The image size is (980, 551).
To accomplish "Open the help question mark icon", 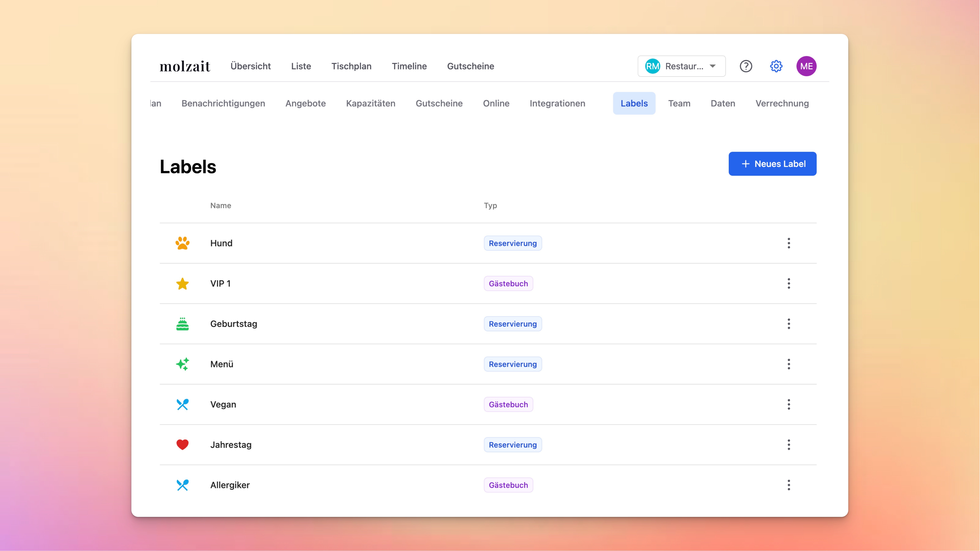I will coord(746,66).
